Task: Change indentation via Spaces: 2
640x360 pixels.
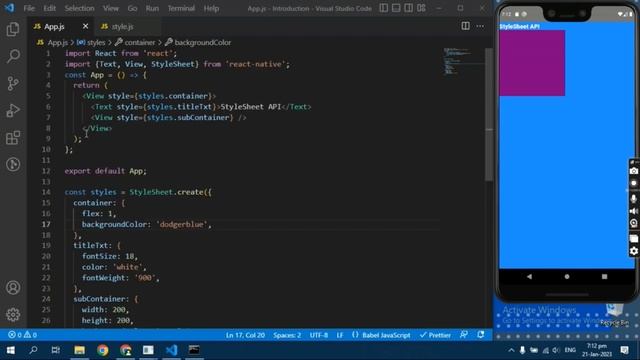Action: click(x=287, y=335)
